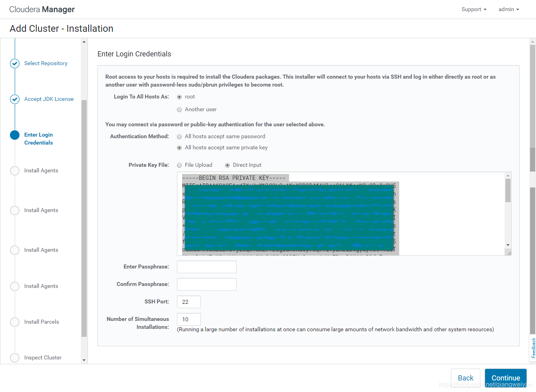536x392 pixels.
Task: Select the Enter Login Credentials step label
Action: click(39, 139)
